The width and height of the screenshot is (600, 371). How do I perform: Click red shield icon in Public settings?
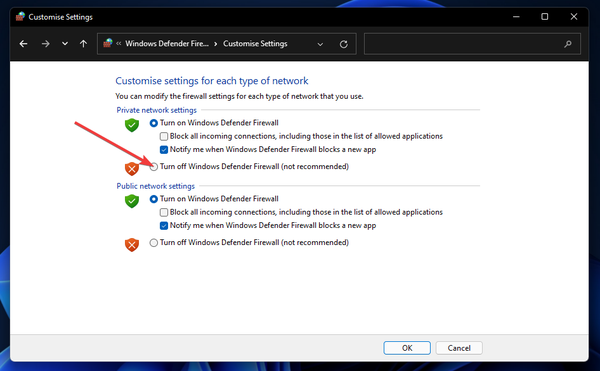[x=132, y=245]
